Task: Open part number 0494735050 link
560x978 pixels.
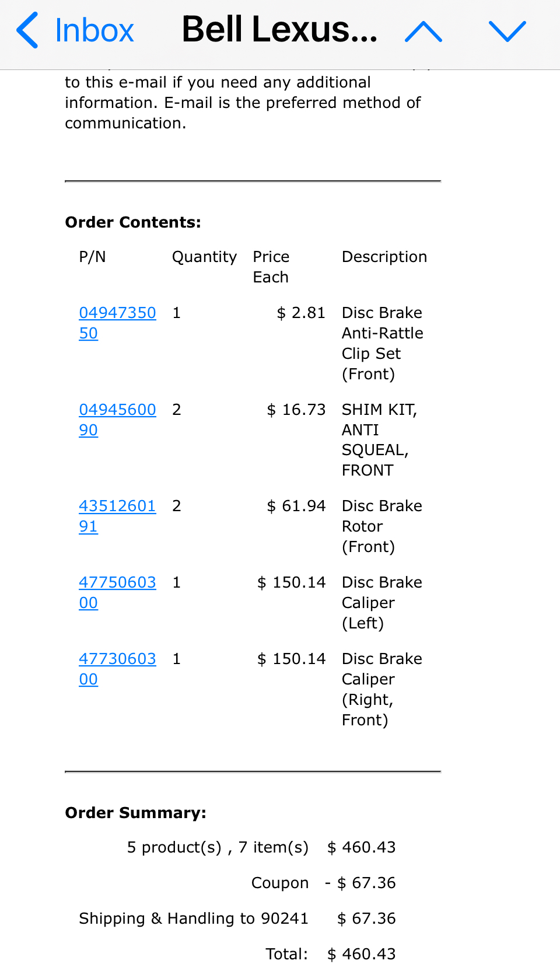Action: pos(117,313)
